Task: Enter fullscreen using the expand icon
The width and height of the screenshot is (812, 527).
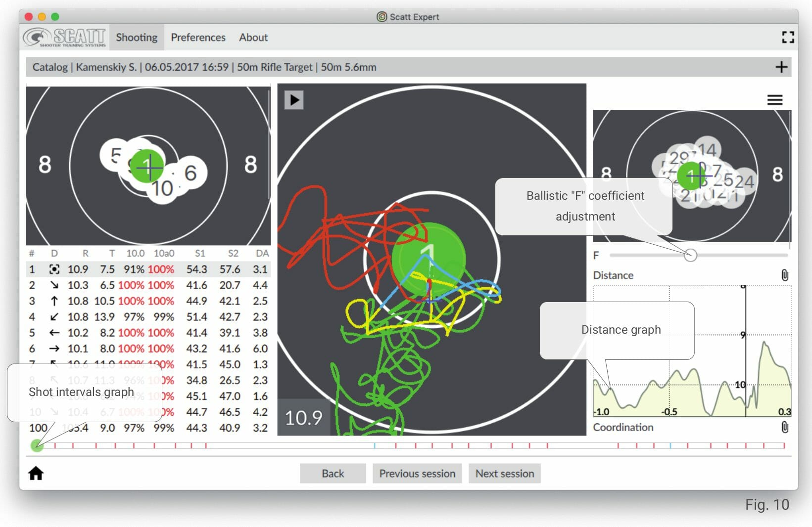Action: 788,37
